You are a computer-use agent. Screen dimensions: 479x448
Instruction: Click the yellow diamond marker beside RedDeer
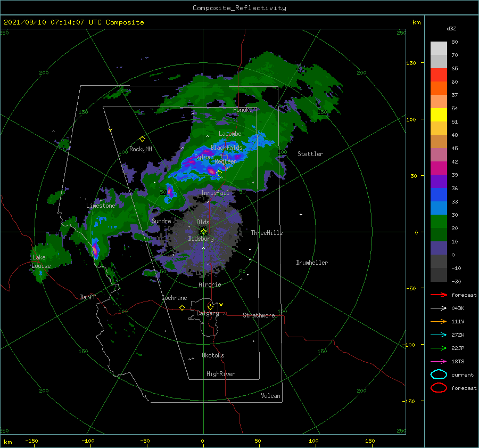click(x=219, y=173)
